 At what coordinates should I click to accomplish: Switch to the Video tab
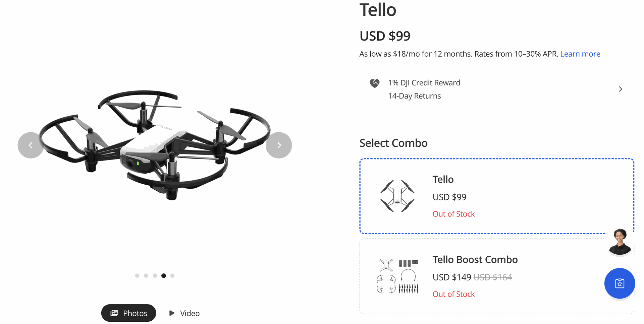[184, 313]
